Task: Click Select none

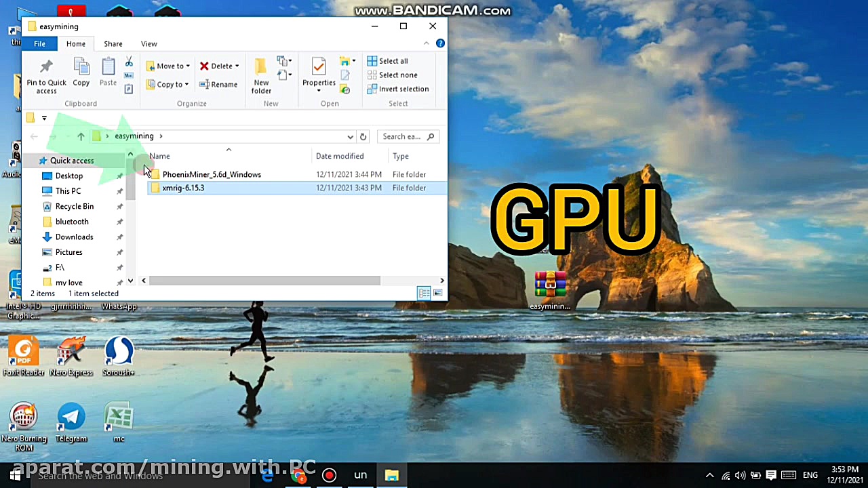Action: coord(392,75)
